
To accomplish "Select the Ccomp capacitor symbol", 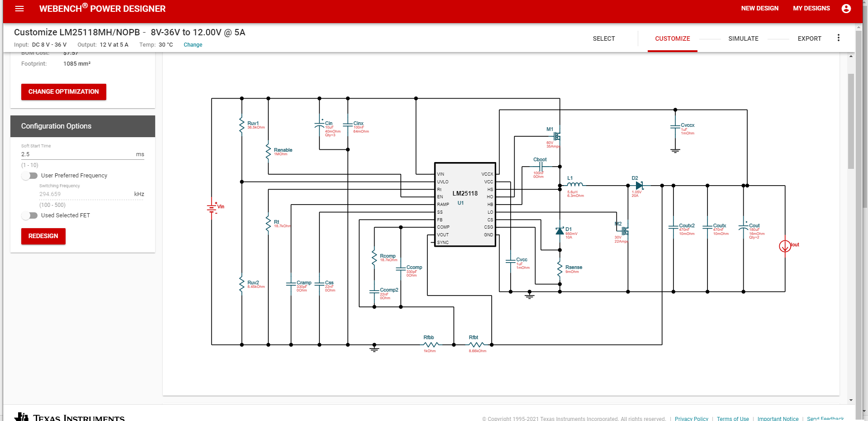I will (401, 269).
